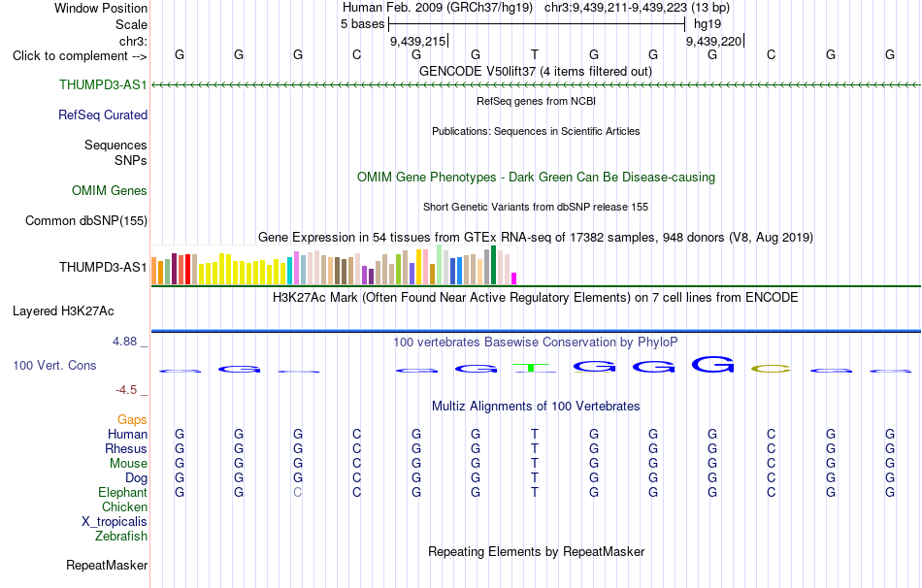Image resolution: width=922 pixels, height=588 pixels.
Task: Click the 9,439,215 coordinate marker
Action: (x=418, y=41)
